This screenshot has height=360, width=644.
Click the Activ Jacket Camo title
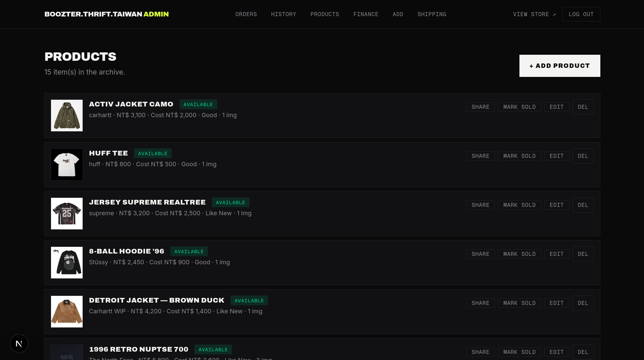point(131,104)
